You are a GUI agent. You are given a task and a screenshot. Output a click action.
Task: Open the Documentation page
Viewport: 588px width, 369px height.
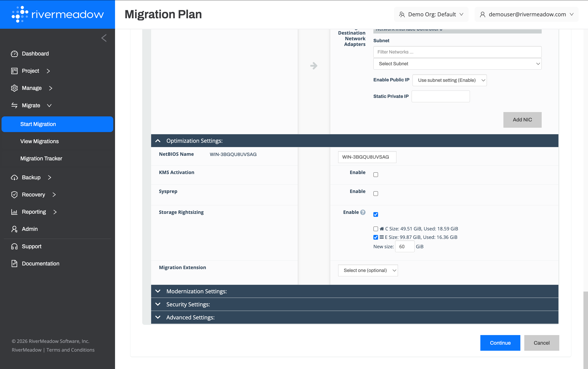coord(40,263)
